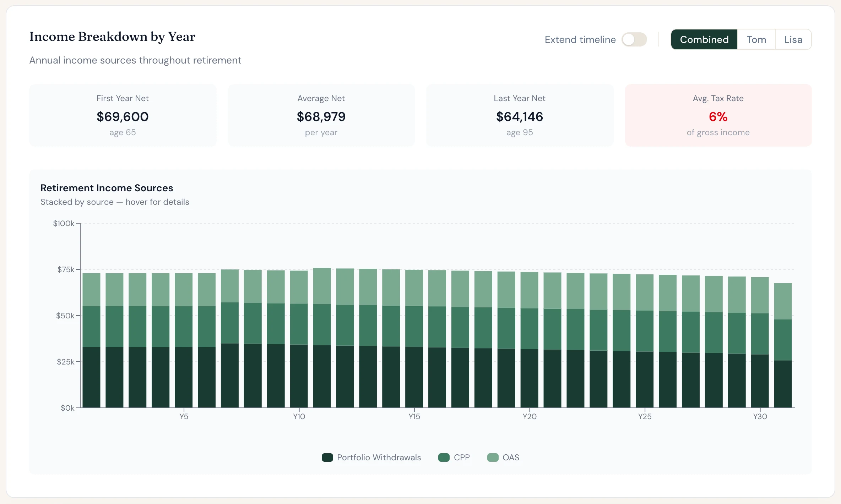Click the $100k axis label
This screenshot has width=841, height=504.
[x=64, y=224]
